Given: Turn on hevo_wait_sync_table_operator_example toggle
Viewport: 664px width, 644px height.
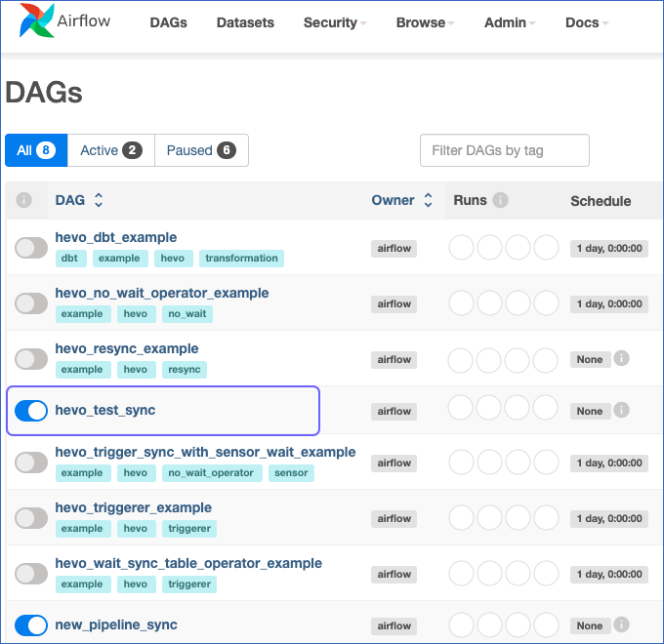Looking at the screenshot, I should pos(31,574).
